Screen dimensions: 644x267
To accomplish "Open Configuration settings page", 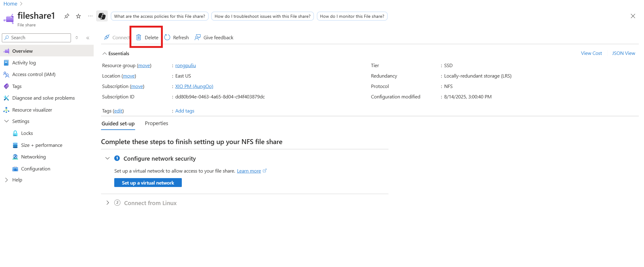I will coord(36,169).
